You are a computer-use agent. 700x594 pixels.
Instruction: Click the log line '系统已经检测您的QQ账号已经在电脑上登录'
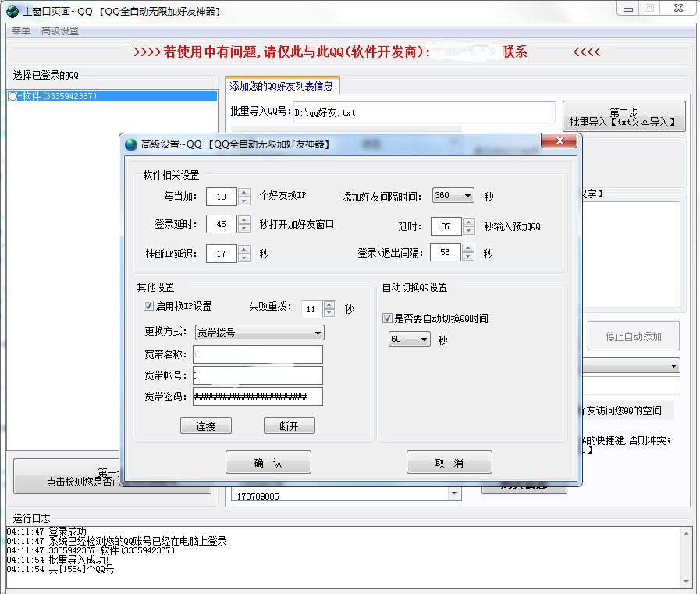tap(138, 541)
